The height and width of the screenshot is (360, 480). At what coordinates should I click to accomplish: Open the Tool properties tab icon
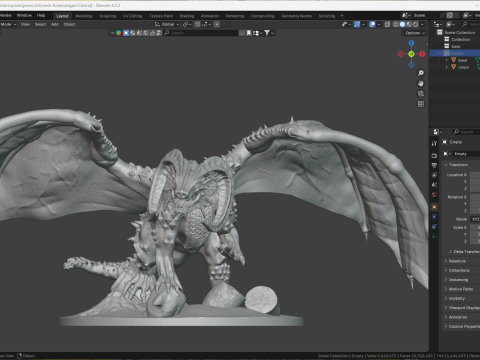point(434,143)
